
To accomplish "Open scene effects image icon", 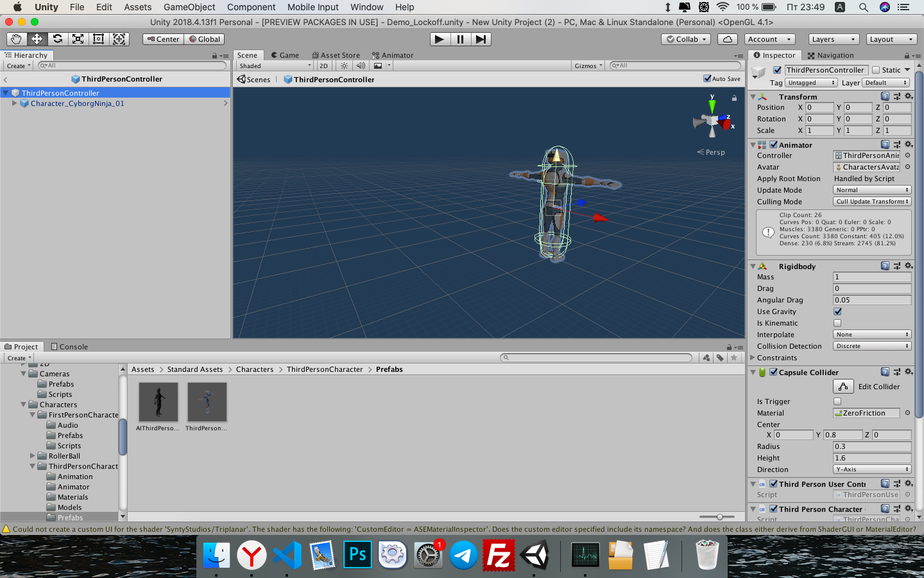I will [378, 66].
